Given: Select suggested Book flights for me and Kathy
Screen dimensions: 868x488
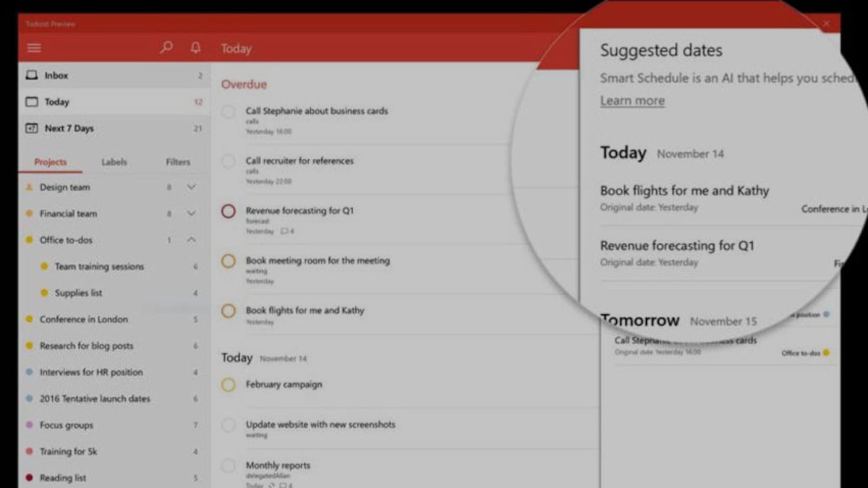Looking at the screenshot, I should (684, 191).
